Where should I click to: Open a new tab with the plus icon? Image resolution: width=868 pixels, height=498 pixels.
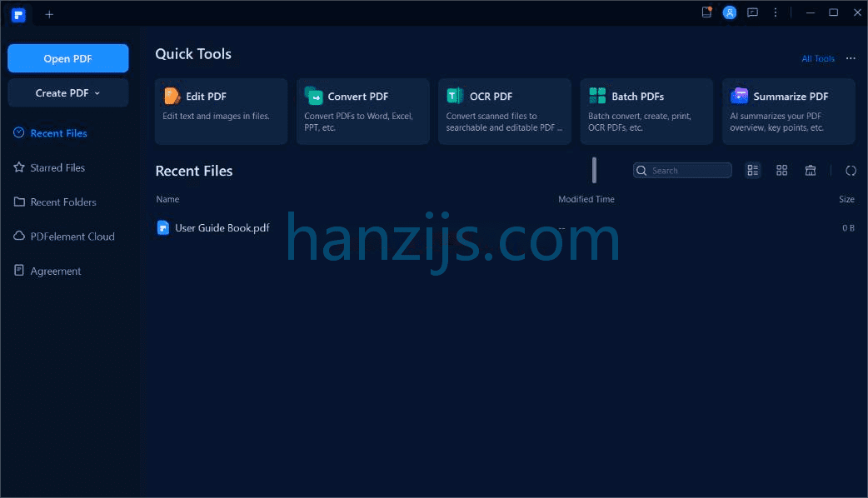(x=49, y=15)
